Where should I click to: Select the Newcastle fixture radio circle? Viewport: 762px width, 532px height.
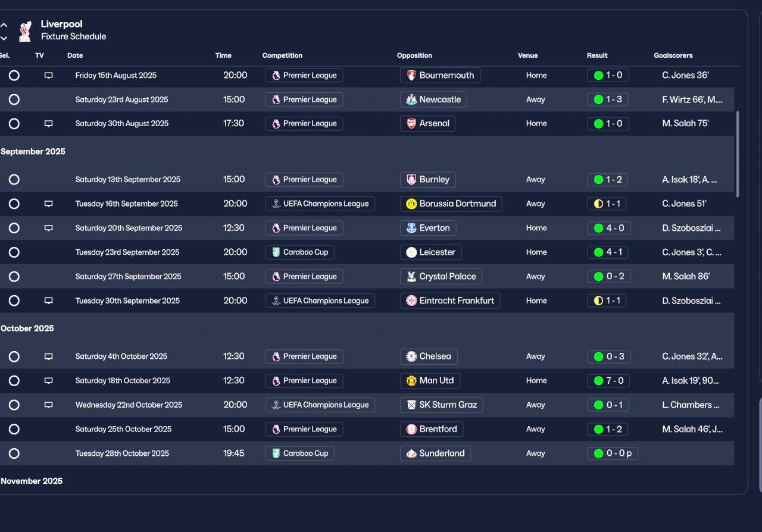(14, 100)
